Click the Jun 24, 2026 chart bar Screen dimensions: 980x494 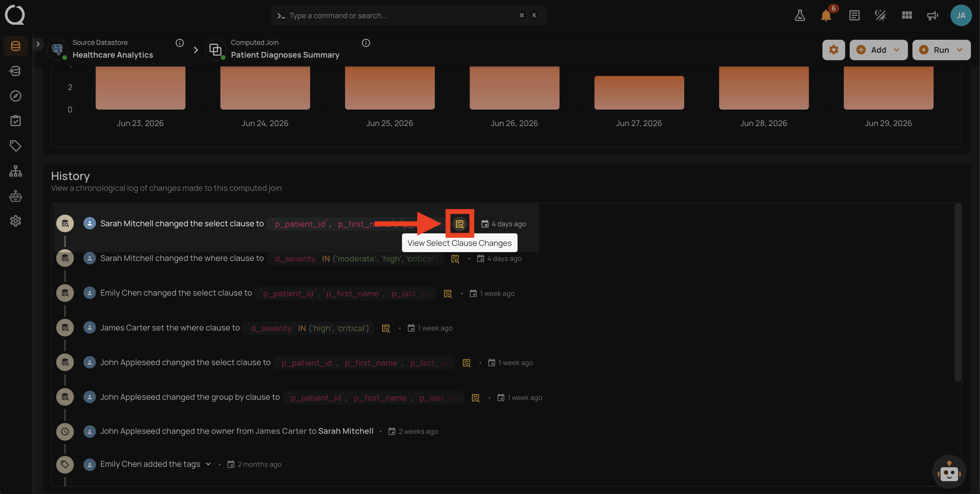[265, 88]
